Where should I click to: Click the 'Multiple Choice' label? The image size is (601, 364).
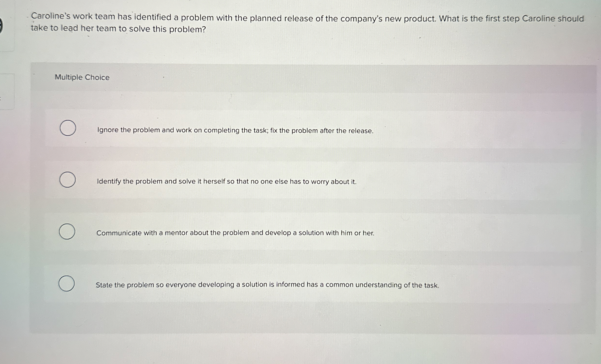point(82,78)
